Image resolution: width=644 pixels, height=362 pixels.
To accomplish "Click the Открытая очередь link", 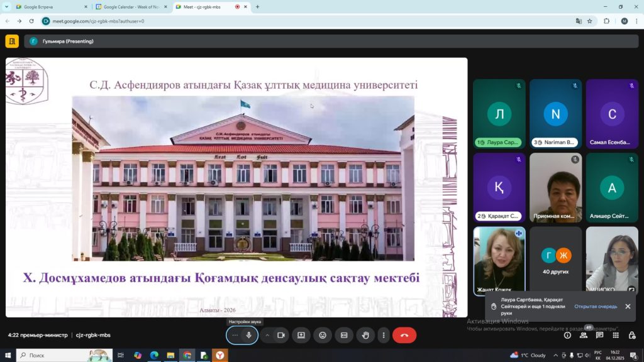I will pos(595,307).
